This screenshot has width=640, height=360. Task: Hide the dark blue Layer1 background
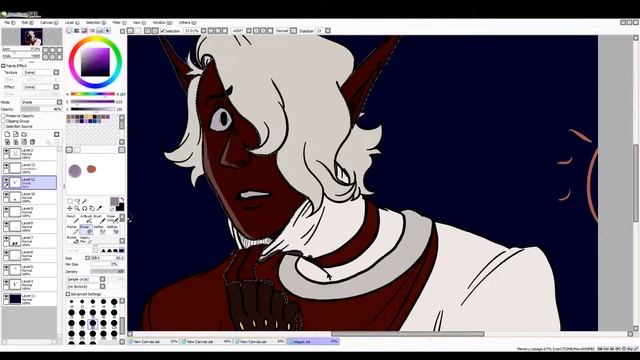point(6,297)
